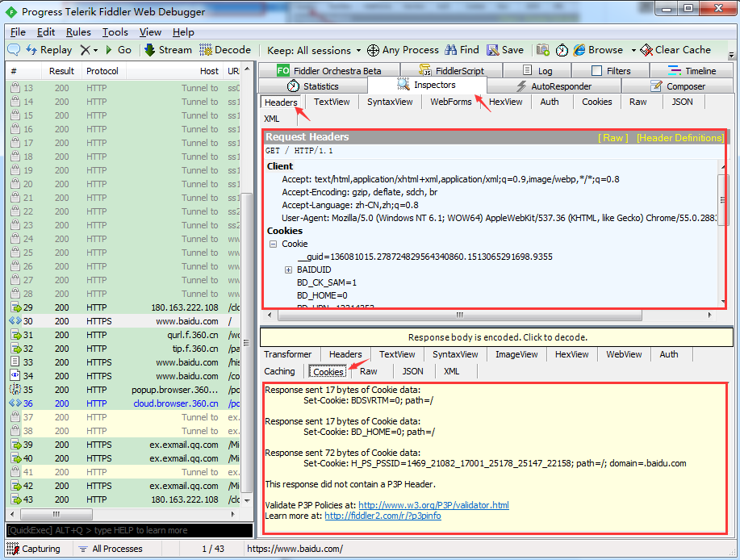The height and width of the screenshot is (560, 740).
Task: Select response Cookies tab
Action: (328, 372)
